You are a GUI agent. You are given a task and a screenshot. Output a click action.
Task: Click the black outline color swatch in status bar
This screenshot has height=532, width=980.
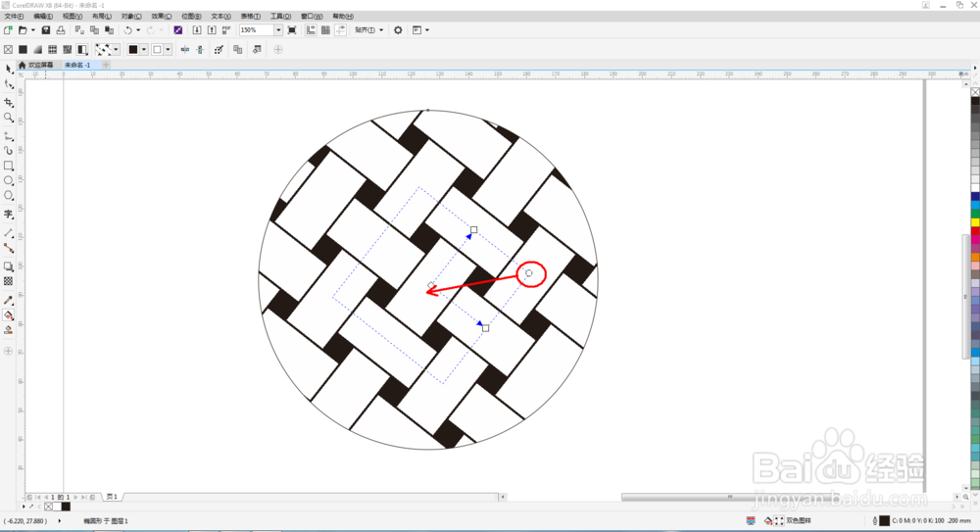point(884,520)
